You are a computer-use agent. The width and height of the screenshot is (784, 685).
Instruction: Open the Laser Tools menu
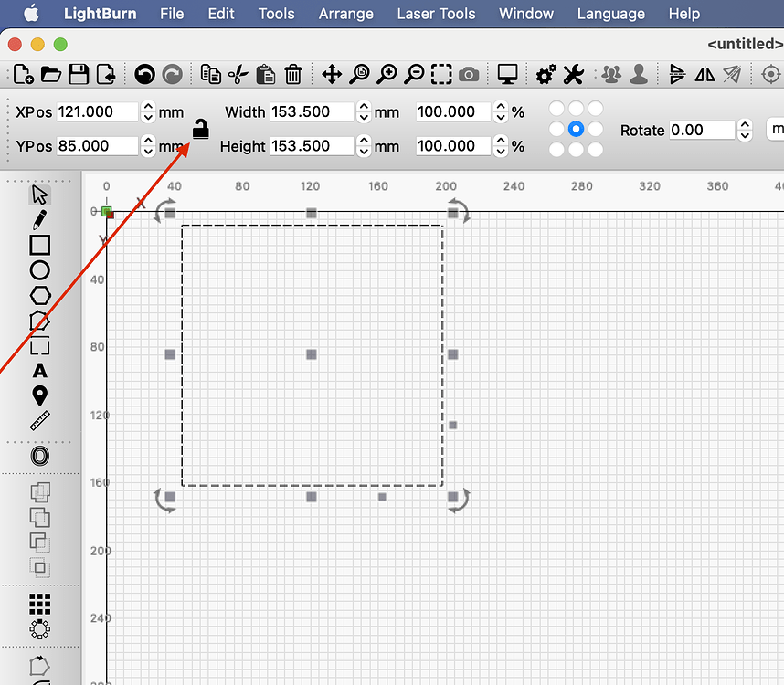(436, 14)
